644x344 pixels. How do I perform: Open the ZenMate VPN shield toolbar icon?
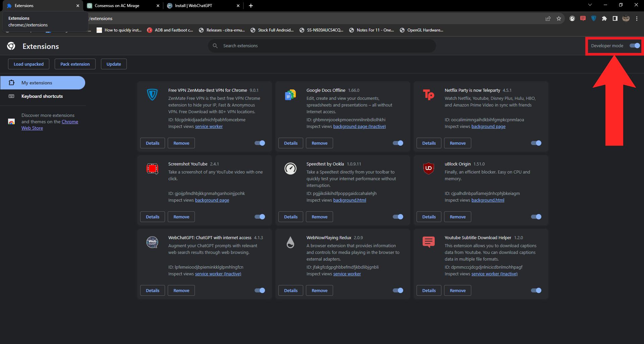coord(593,19)
